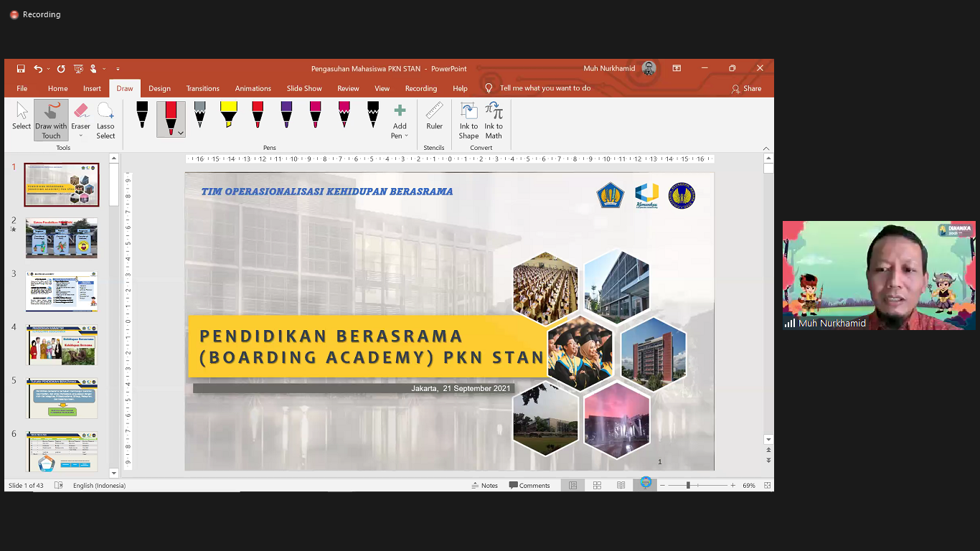980x551 pixels.
Task: Open the selected red pen's thickness dropdown
Action: coord(182,133)
